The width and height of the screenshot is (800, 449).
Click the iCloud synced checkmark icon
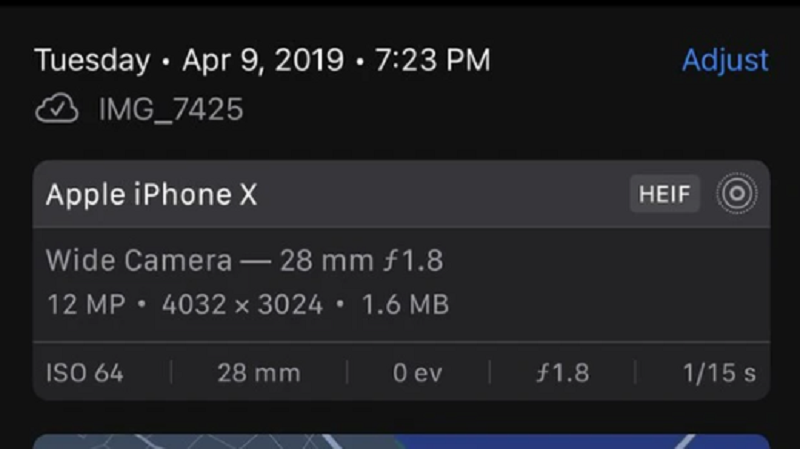[x=57, y=108]
